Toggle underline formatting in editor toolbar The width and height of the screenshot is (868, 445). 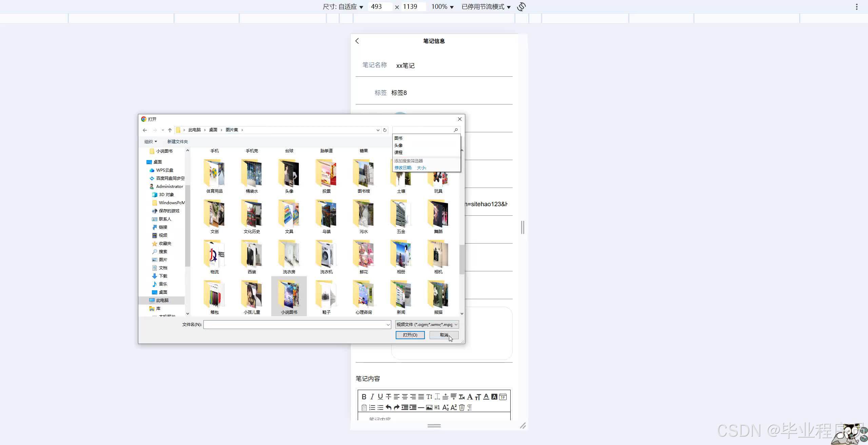click(380, 396)
